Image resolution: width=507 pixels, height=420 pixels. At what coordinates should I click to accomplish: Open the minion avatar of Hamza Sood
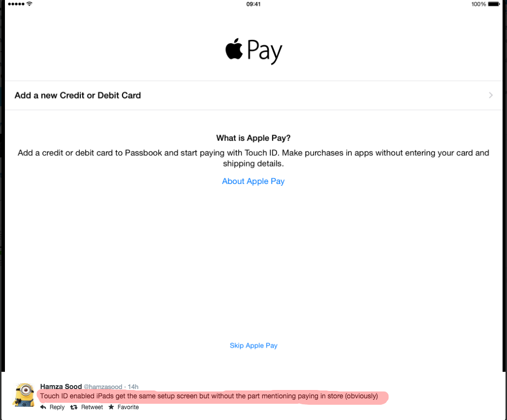[24, 395]
